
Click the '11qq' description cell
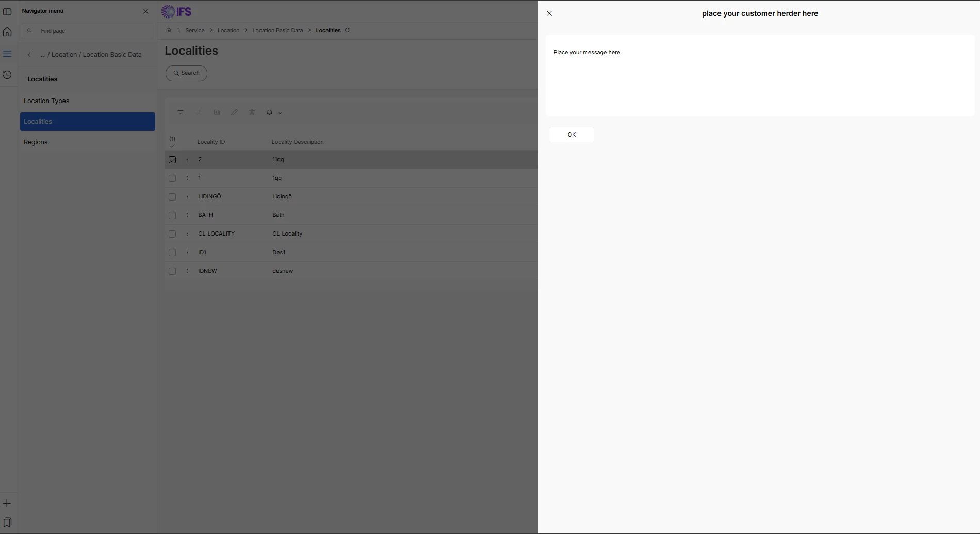(278, 160)
